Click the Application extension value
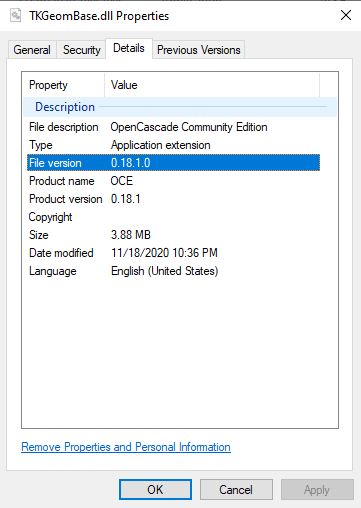361x508 pixels. click(x=161, y=145)
